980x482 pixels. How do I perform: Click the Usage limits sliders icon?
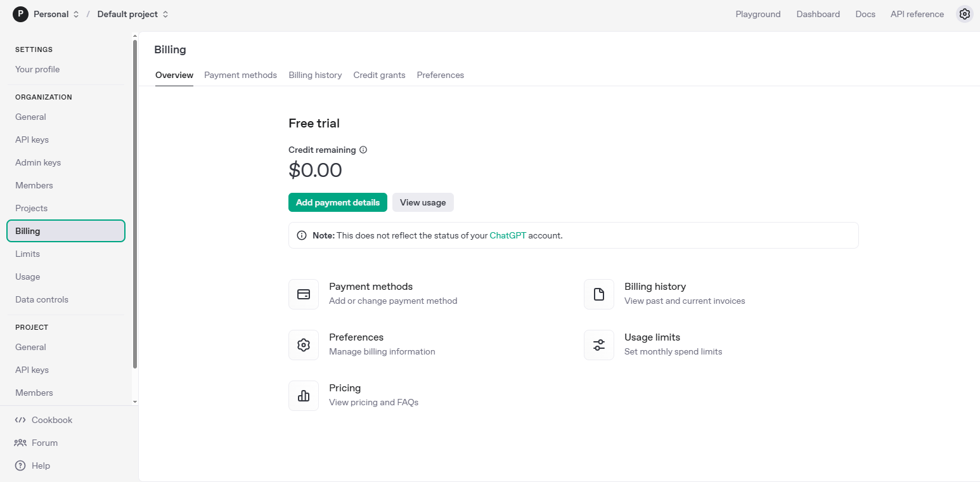point(599,345)
